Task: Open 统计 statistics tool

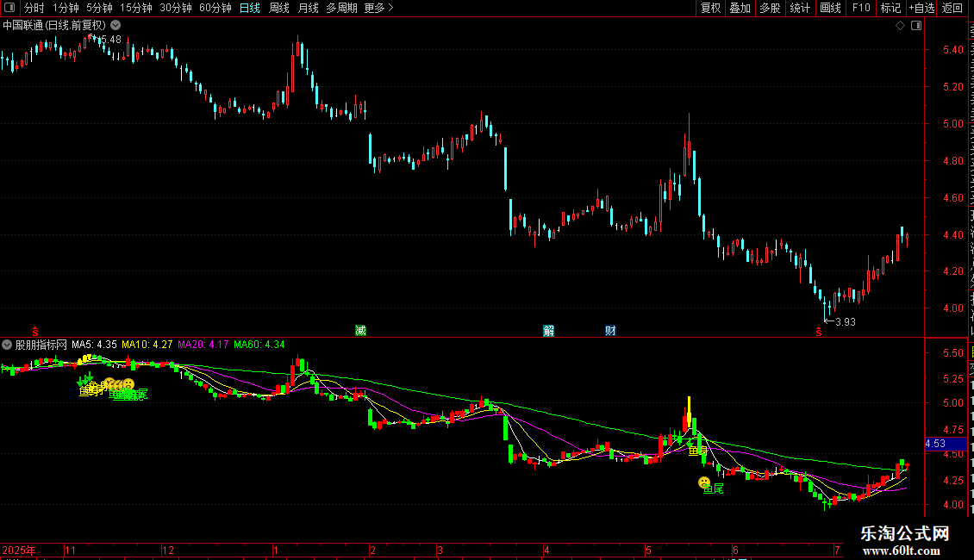Action: pos(799,8)
